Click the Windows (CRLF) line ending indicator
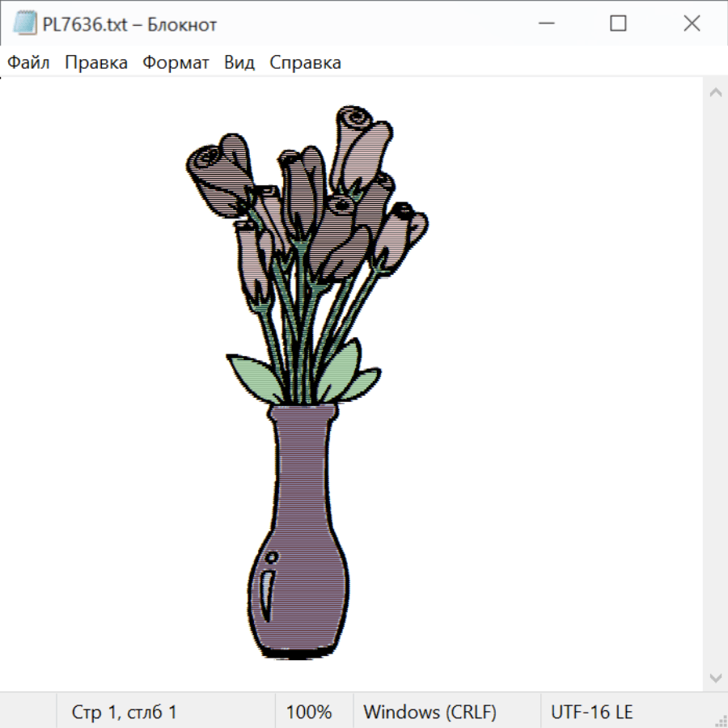The width and height of the screenshot is (728, 728). click(x=430, y=713)
